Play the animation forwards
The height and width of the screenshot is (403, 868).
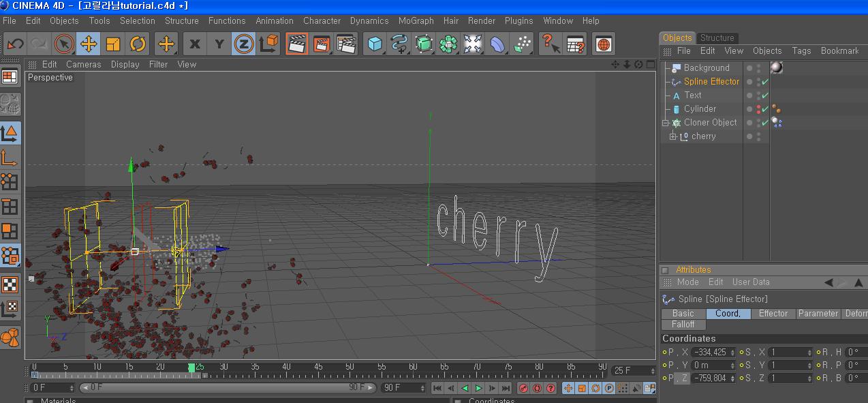coord(479,388)
